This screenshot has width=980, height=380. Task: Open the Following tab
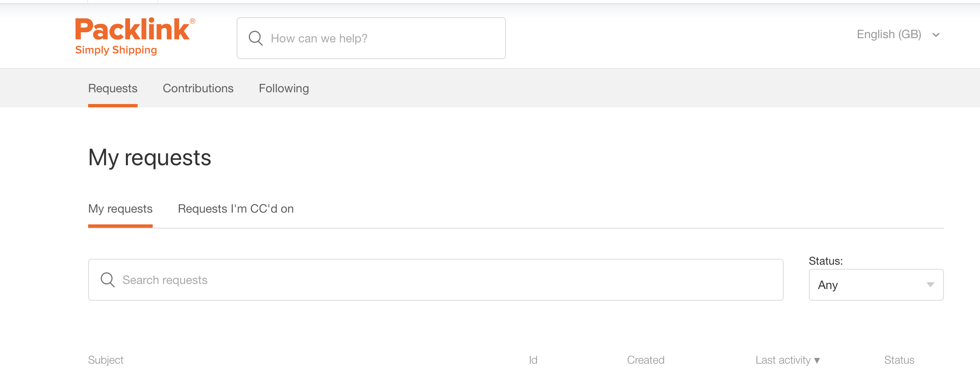(284, 88)
